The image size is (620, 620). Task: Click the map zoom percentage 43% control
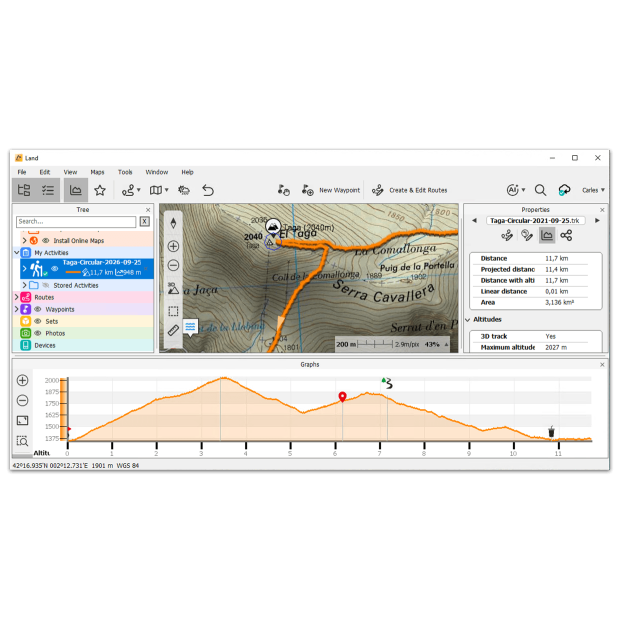click(x=432, y=344)
